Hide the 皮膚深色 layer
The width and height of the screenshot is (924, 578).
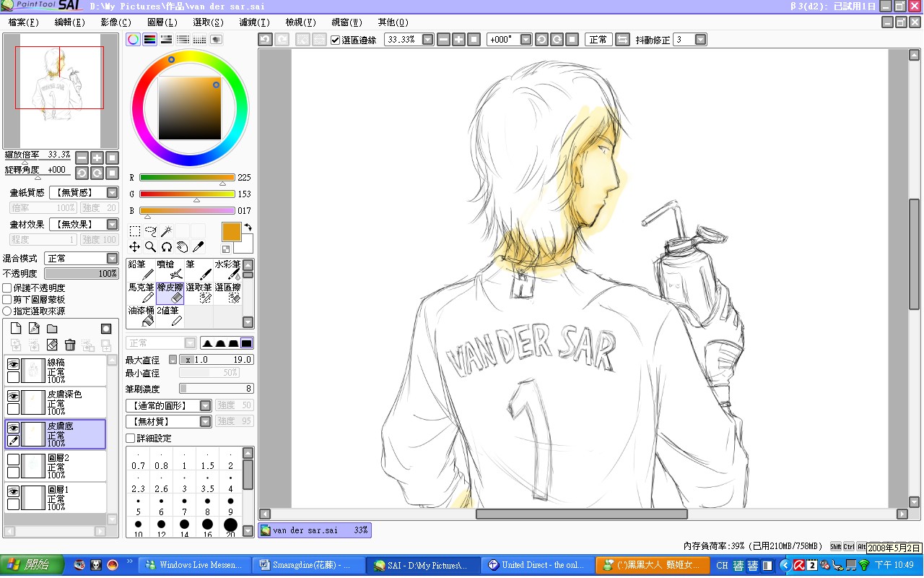point(13,397)
